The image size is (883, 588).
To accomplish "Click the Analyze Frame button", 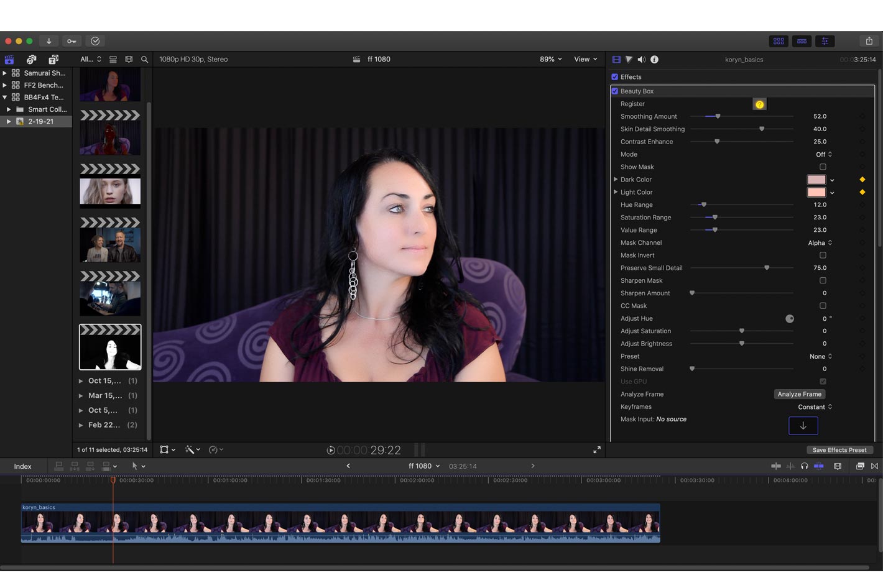I will [x=799, y=394].
